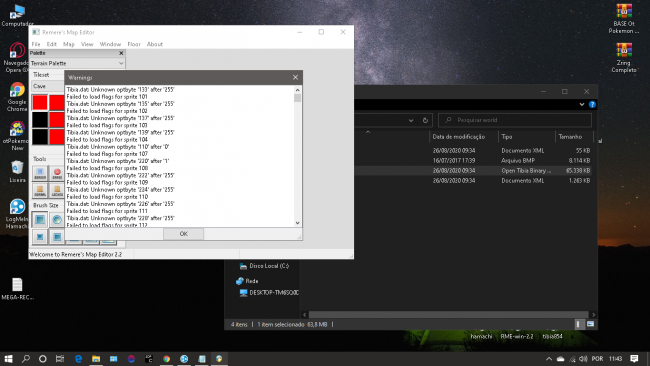The height and width of the screenshot is (366, 650).
Task: Sort by Tipo column
Action: coord(507,137)
